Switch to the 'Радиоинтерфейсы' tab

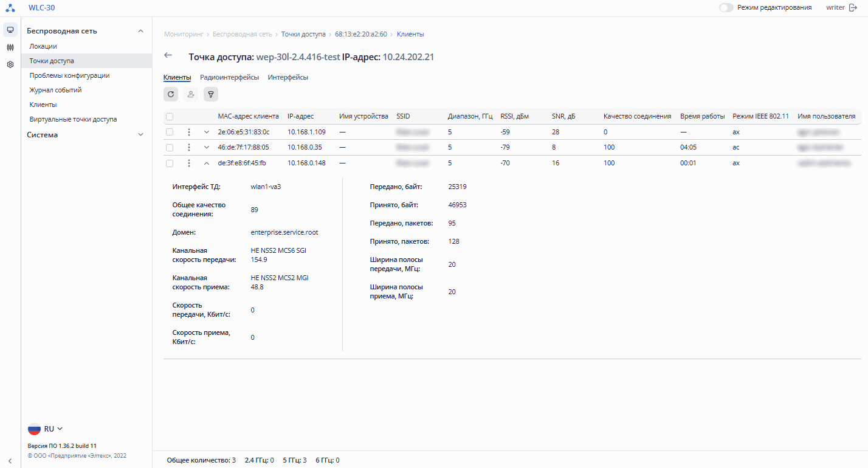229,77
